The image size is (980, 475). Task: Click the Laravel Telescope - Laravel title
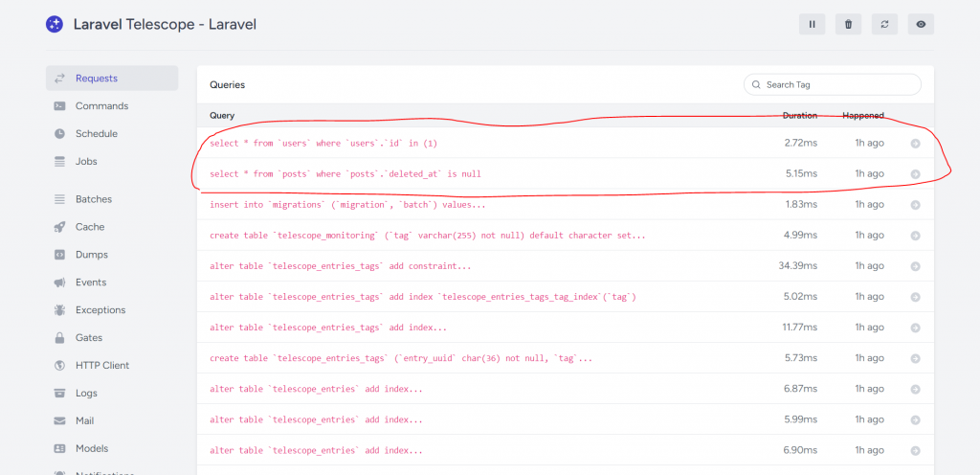165,24
